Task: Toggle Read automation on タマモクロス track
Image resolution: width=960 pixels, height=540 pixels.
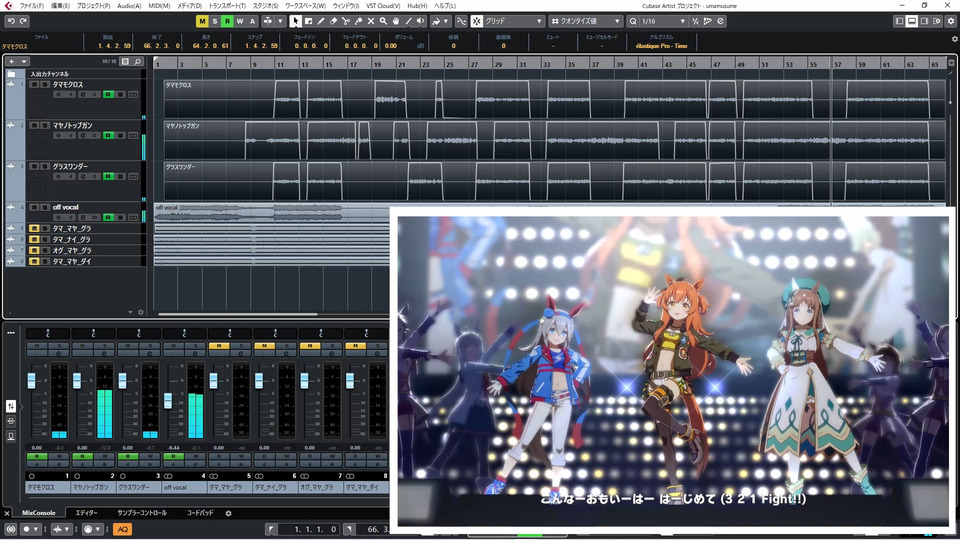Action: coord(108,94)
